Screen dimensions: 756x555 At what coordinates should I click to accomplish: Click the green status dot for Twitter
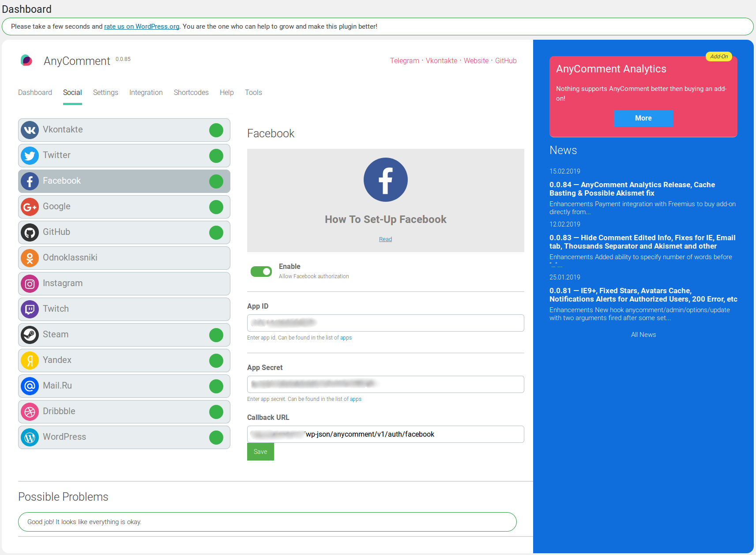pos(216,156)
